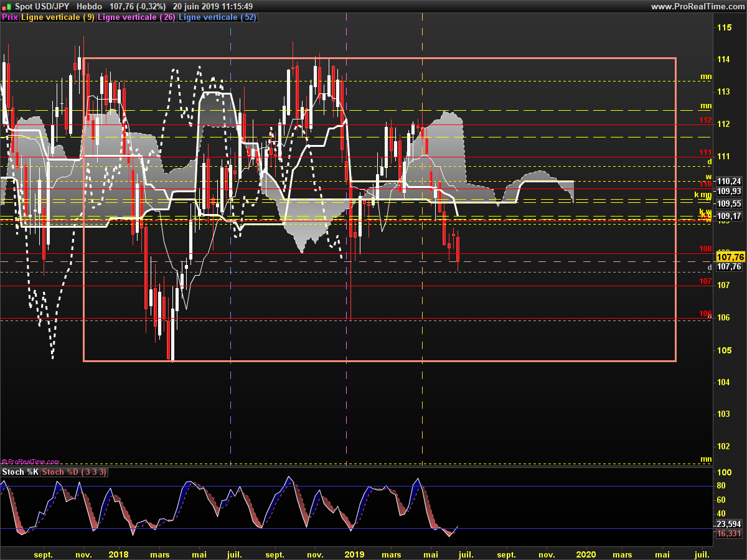Click the 103 label on price axis
Image resolution: width=747 pixels, height=560 pixels.
pos(724,414)
